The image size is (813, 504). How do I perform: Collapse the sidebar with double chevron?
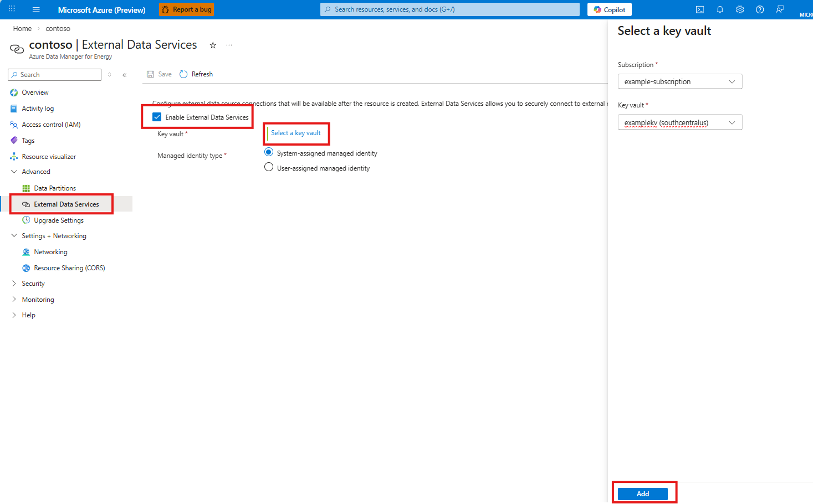pyautogui.click(x=125, y=75)
